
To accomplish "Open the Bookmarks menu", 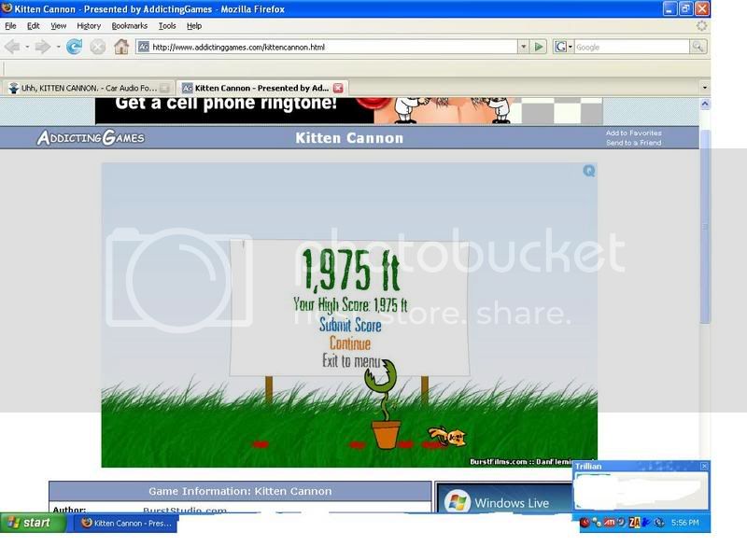I will coord(130,26).
